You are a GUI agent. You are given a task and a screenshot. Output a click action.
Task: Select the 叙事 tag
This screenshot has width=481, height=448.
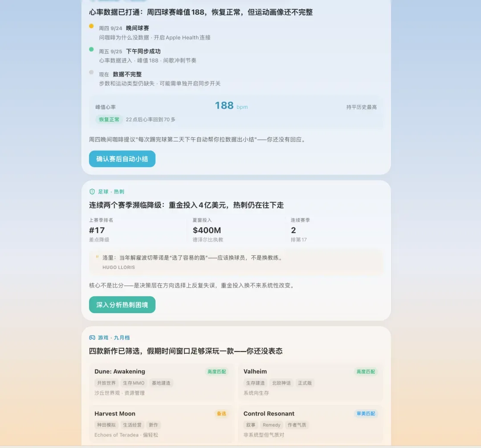click(251, 425)
